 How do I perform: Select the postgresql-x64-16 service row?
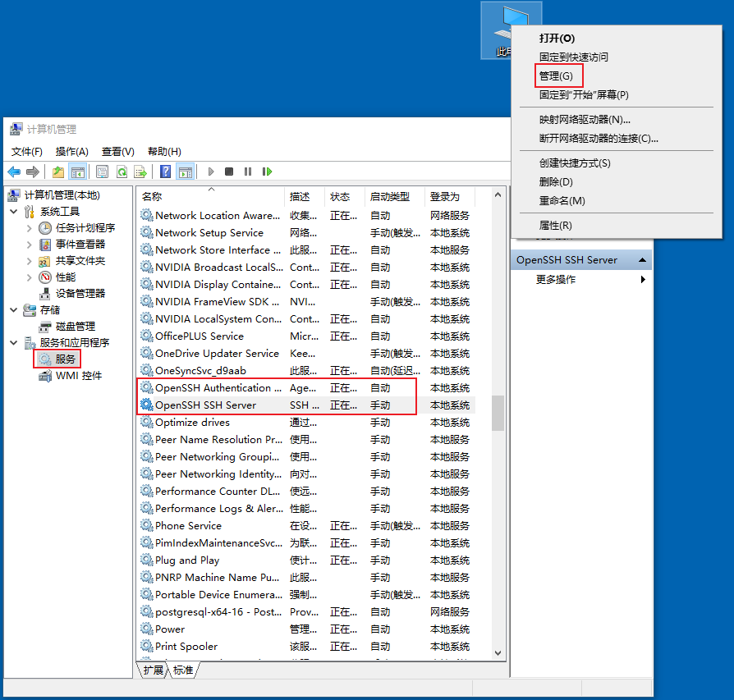tap(306, 612)
